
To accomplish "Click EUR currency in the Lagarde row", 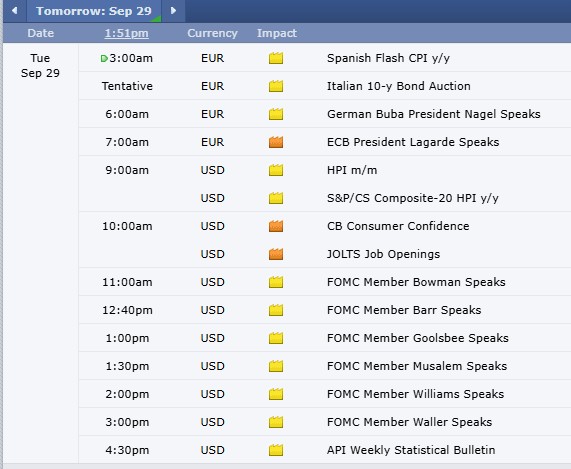I will [x=212, y=142].
